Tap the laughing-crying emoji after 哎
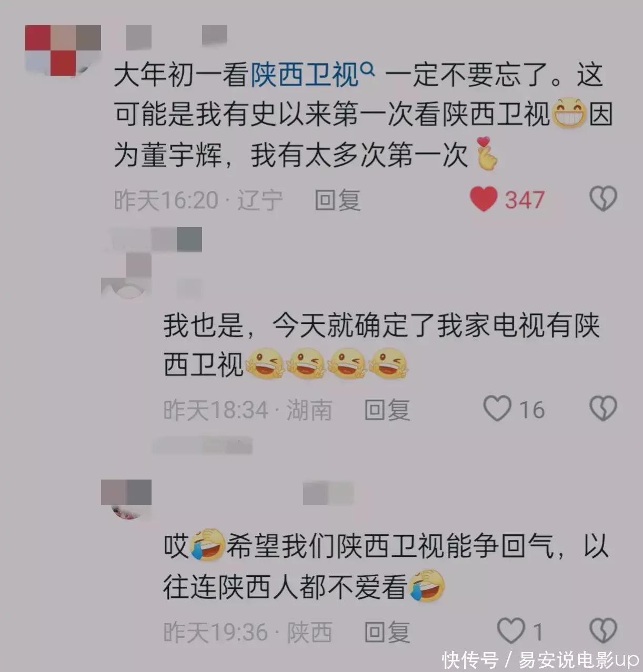This screenshot has height=672, width=643. click(207, 545)
